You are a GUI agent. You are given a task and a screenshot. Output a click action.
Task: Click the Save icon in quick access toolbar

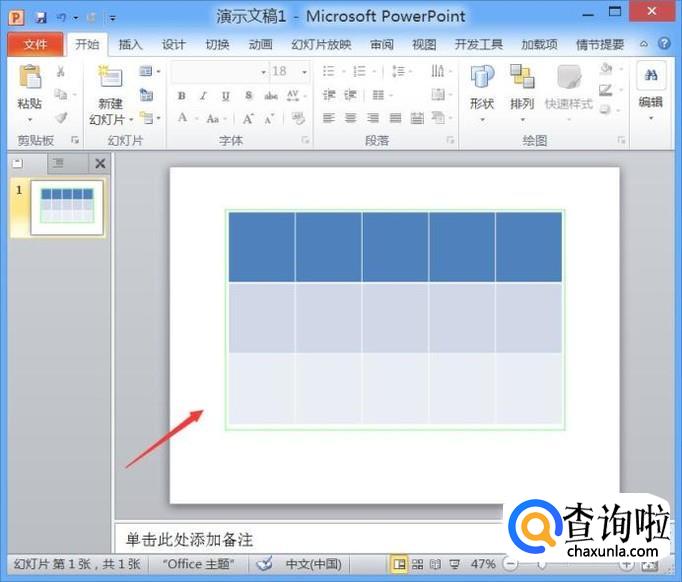click(41, 17)
